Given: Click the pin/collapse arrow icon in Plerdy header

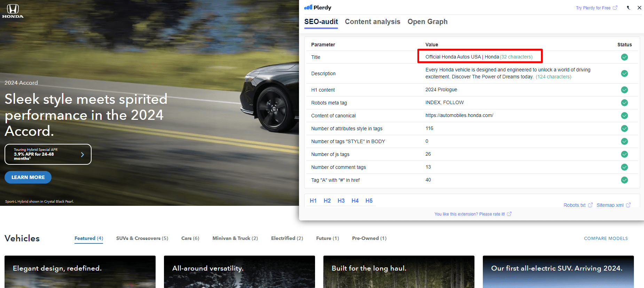Looking at the screenshot, I should pos(628,8).
